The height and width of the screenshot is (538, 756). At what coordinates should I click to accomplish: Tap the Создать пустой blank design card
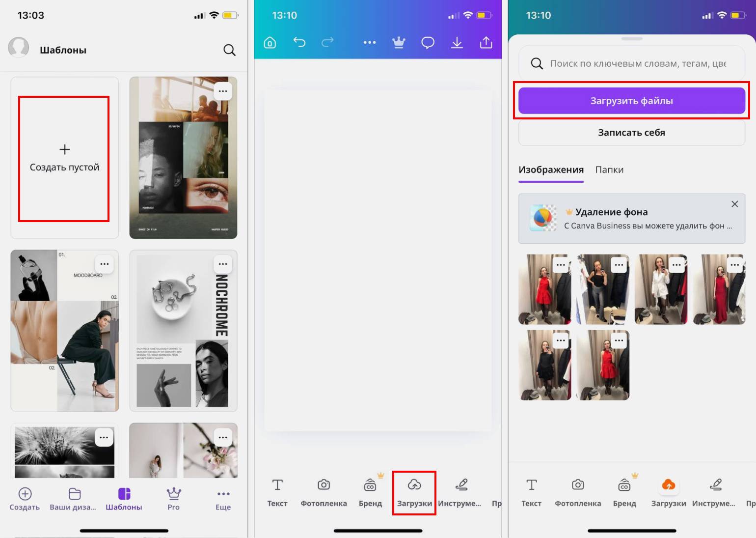tap(64, 158)
